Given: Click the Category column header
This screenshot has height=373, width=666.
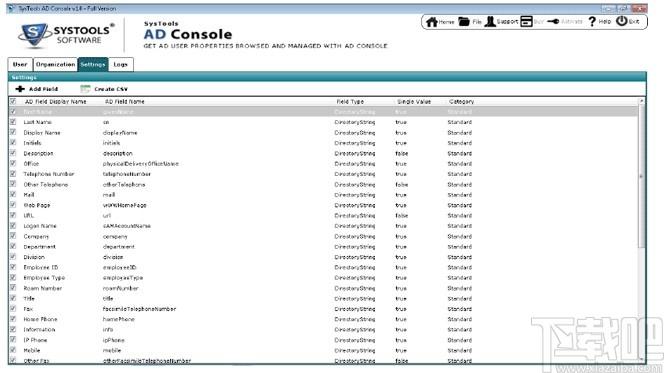Looking at the screenshot, I should pyautogui.click(x=461, y=102).
